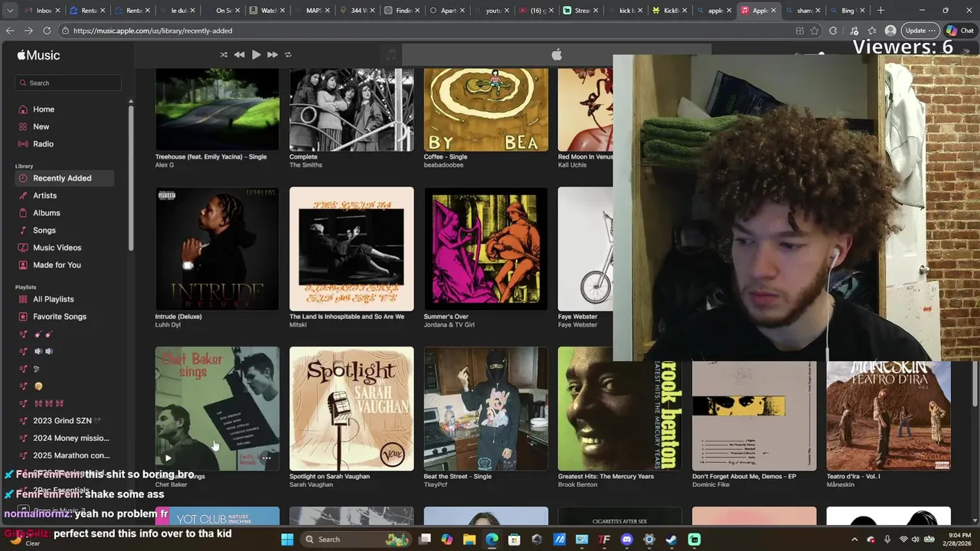Open the Albums library section

[46, 213]
